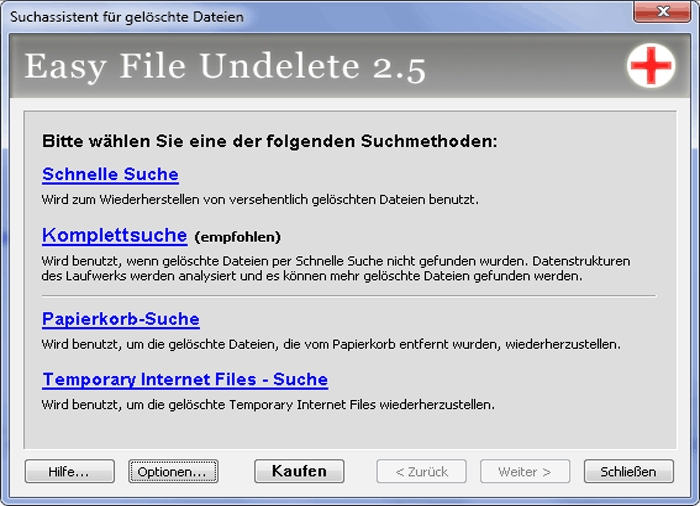Screen dimensions: 700x506
Task: Choose the Komplettsuche link
Action: click(114, 236)
